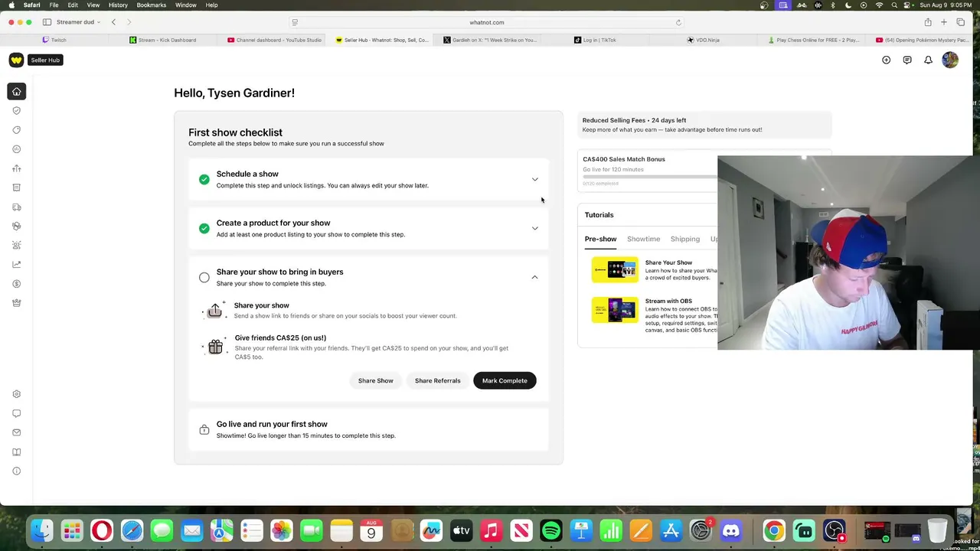980x551 pixels.
Task: Toggle the Safari sidebar button
Action: pos(47,22)
